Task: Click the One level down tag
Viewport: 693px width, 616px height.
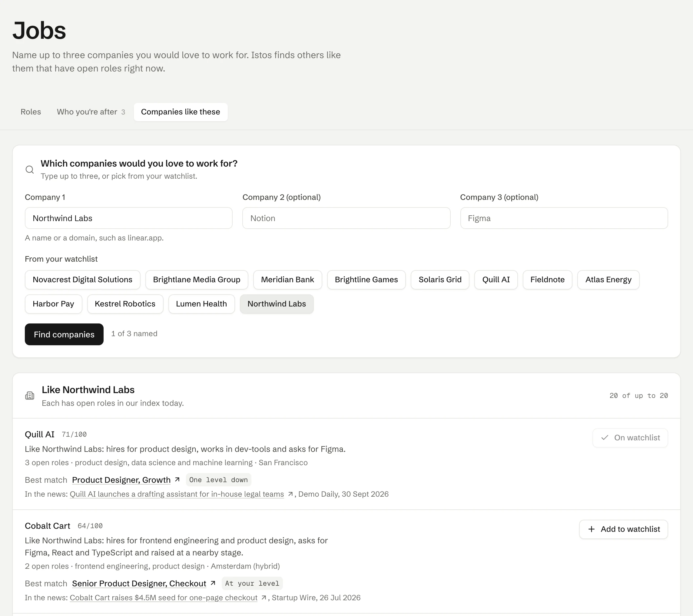Action: [219, 480]
